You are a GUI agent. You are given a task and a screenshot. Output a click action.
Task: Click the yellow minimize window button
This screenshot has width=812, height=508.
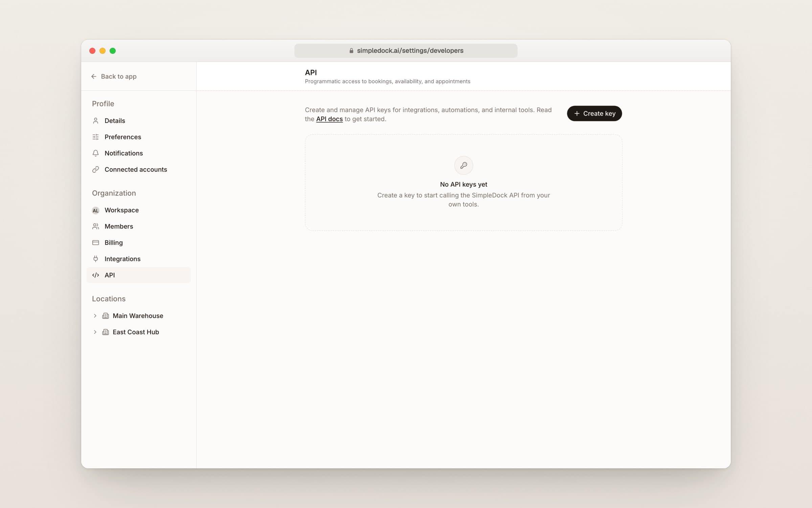pos(103,51)
